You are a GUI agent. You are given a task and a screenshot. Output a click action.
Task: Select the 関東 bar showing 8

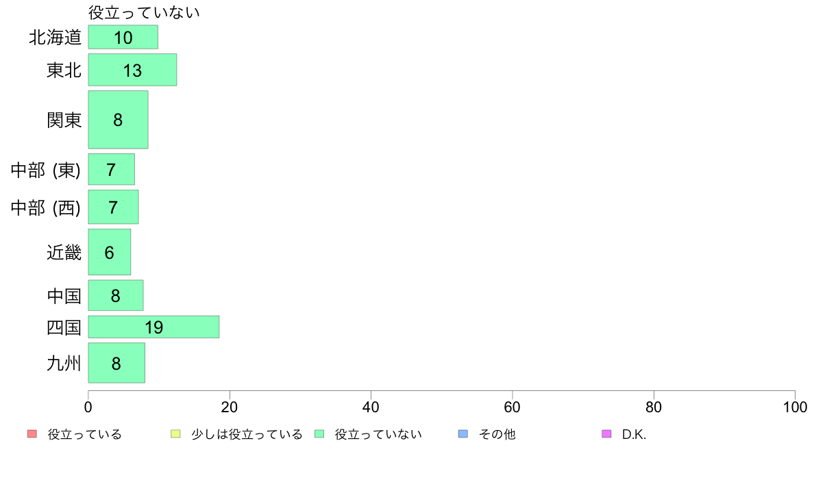[118, 120]
